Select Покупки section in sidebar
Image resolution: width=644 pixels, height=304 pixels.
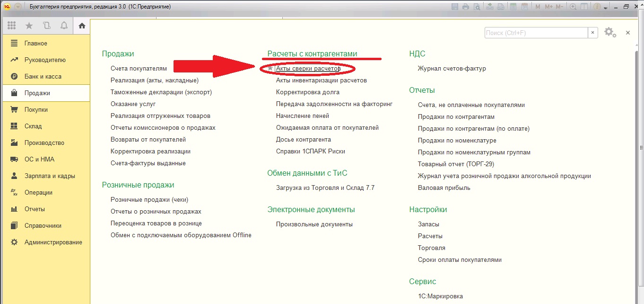coord(36,110)
